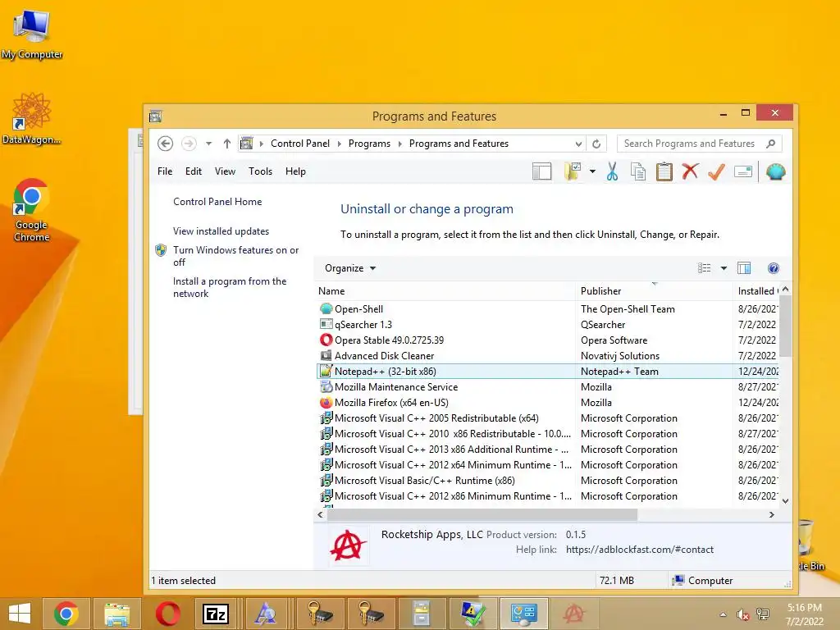Screen dimensions: 840x630
Task: Click the Paste clipboard toolbar icon
Action: pos(664,171)
